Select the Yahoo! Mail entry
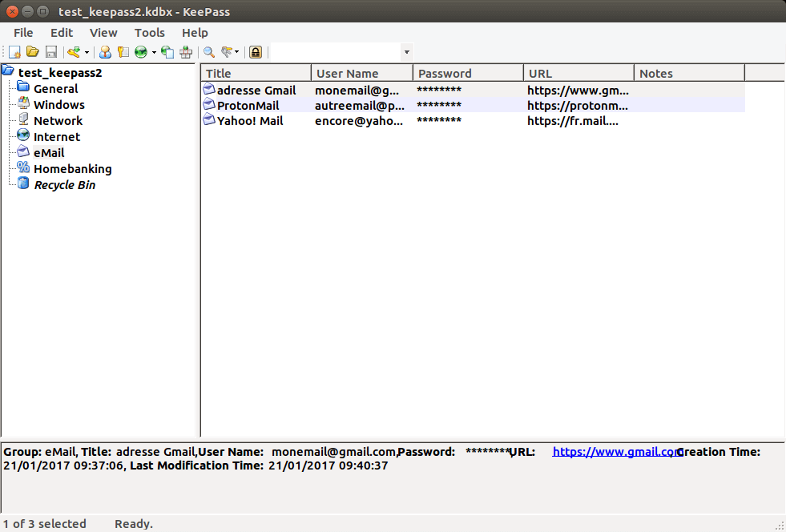 474,121
